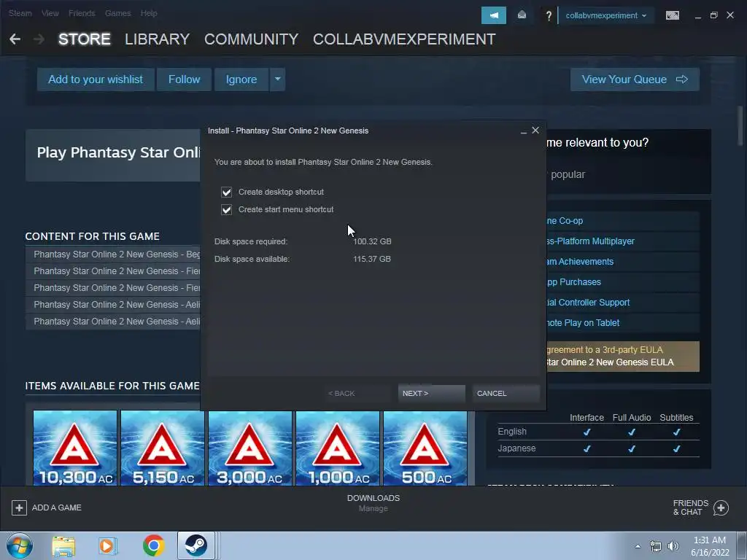
Task: Open the View menu
Action: (x=50, y=13)
